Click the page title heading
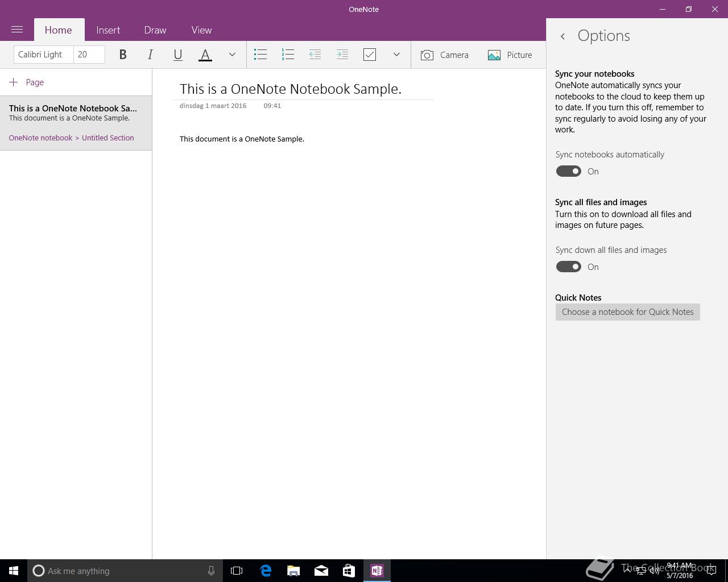Viewport: 728px width, 582px height. point(291,89)
